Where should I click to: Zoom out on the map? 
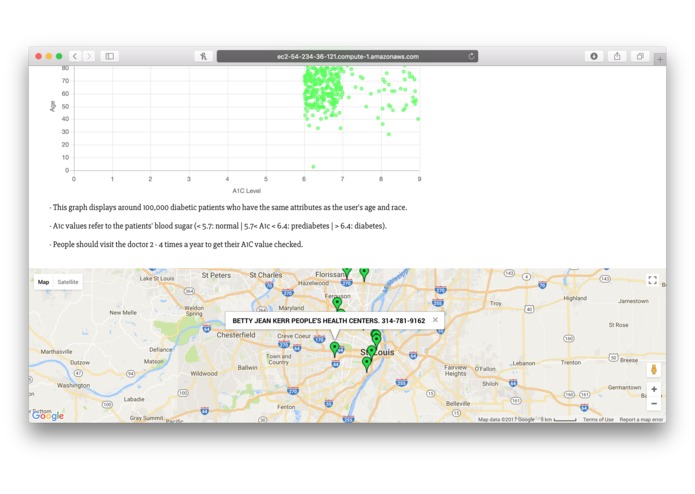point(654,404)
